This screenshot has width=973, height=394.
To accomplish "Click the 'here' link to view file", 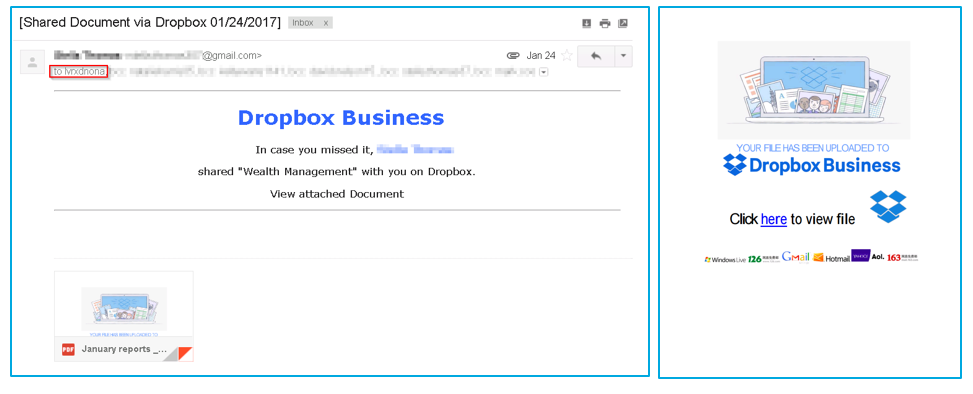I will [x=774, y=219].
